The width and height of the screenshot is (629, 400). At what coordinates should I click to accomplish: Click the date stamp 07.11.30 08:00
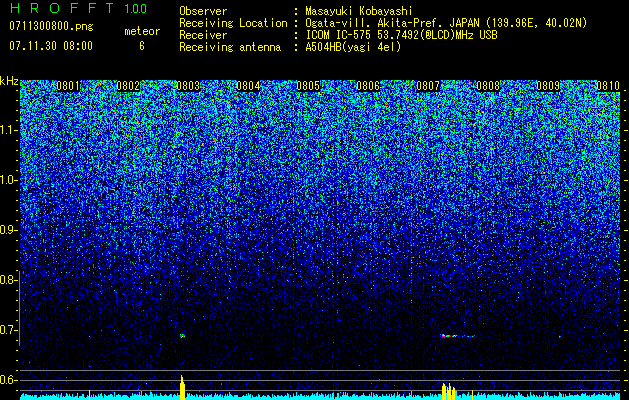[x=51, y=45]
